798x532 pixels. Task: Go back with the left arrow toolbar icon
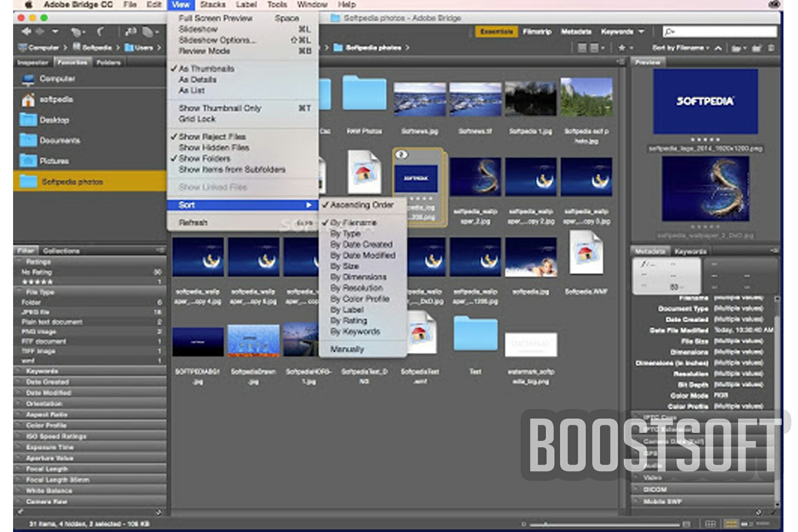point(27,32)
